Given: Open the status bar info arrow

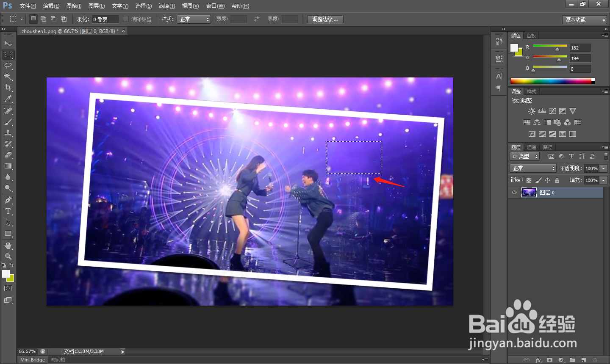Looking at the screenshot, I should 123,352.
